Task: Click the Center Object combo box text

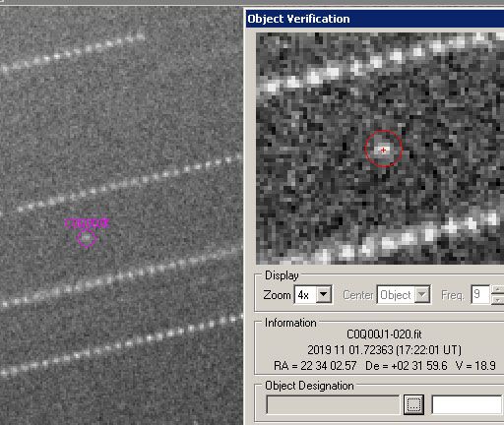Action: point(396,295)
